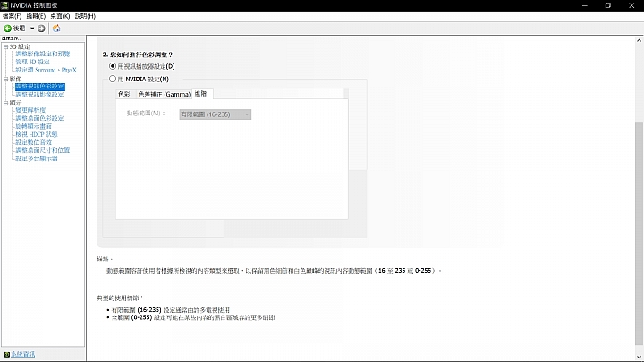Click the scroll down arrow of main panel
This screenshot has width=644, height=362.
(639, 357)
